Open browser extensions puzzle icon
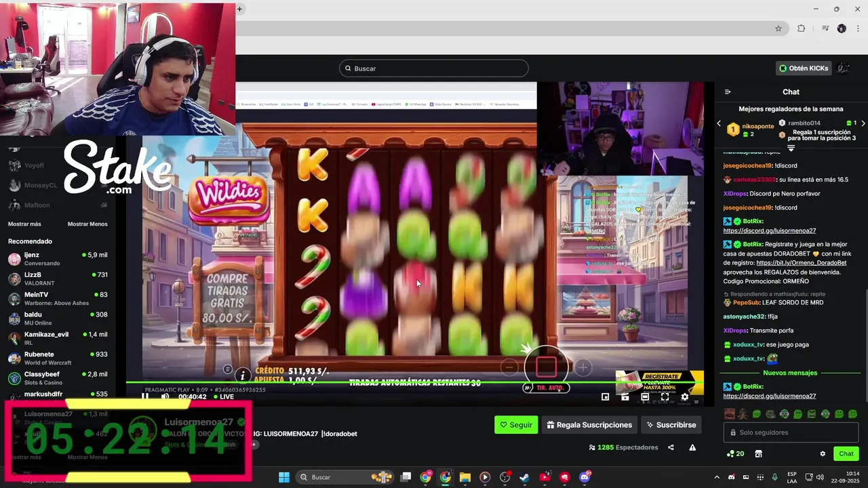The width and height of the screenshot is (868, 488). point(802,28)
